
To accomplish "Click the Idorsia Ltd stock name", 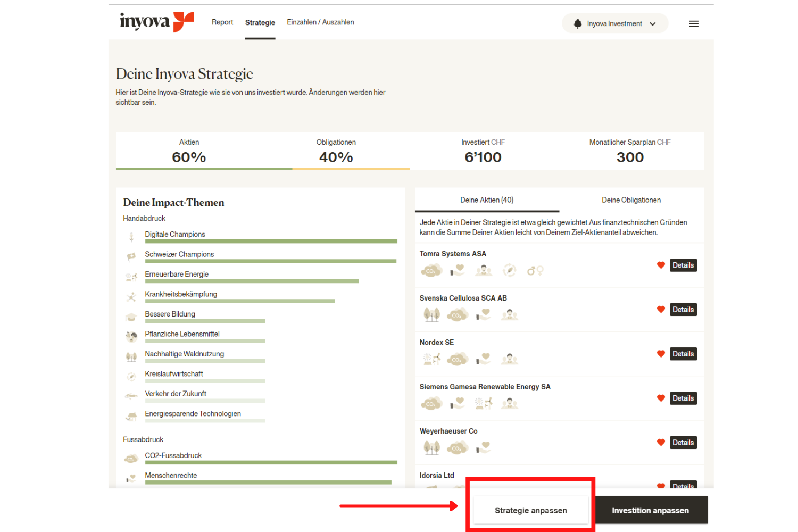I will click(x=437, y=476).
